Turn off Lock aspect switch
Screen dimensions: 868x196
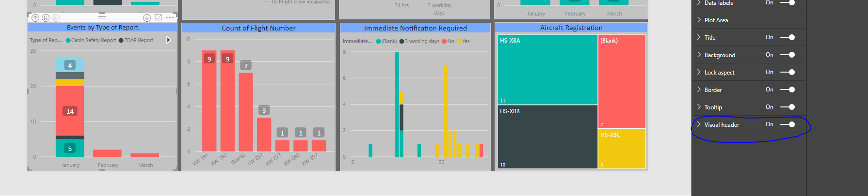pos(788,72)
